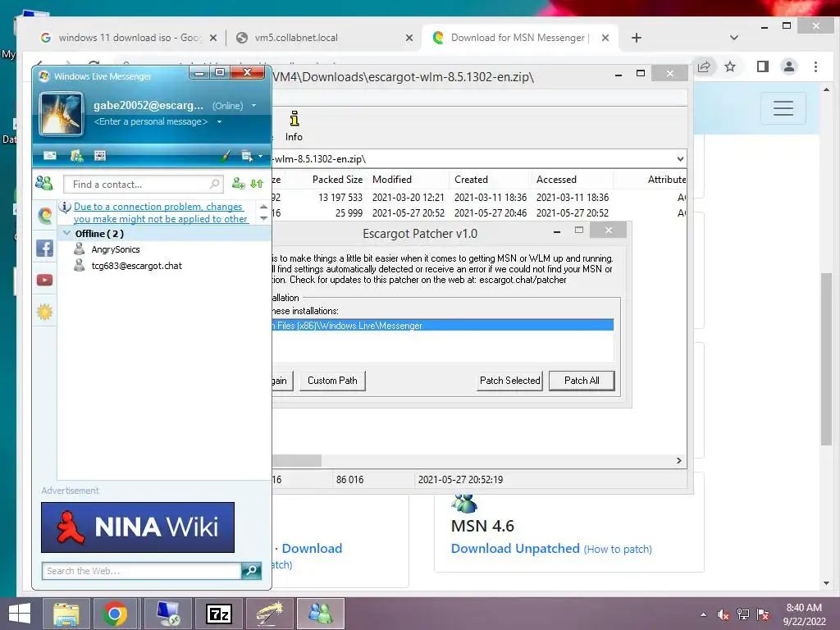
Task: Open the YouTube tab in Messenger sidebar
Action: [x=45, y=281]
